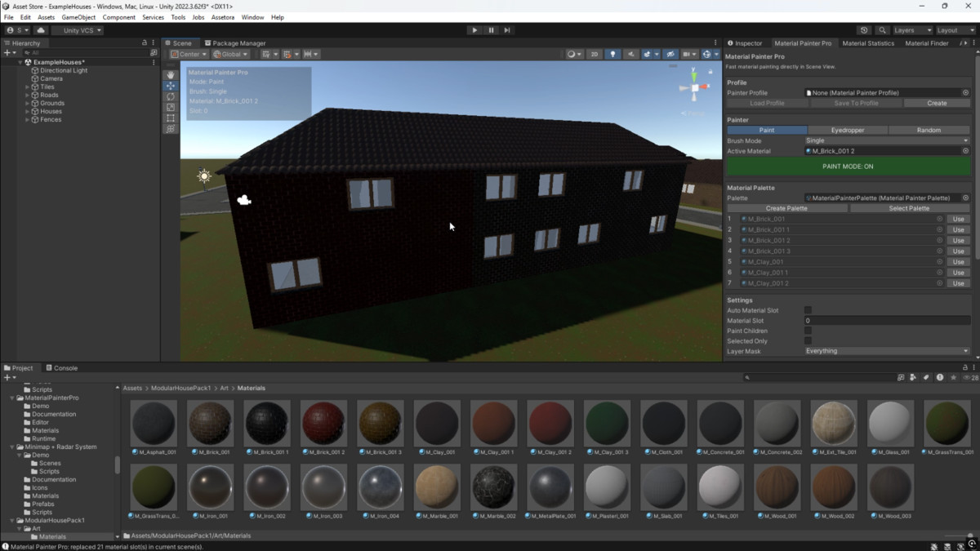This screenshot has height=551, width=980.
Task: Use palette material M_Clay_001
Action: tap(958, 262)
